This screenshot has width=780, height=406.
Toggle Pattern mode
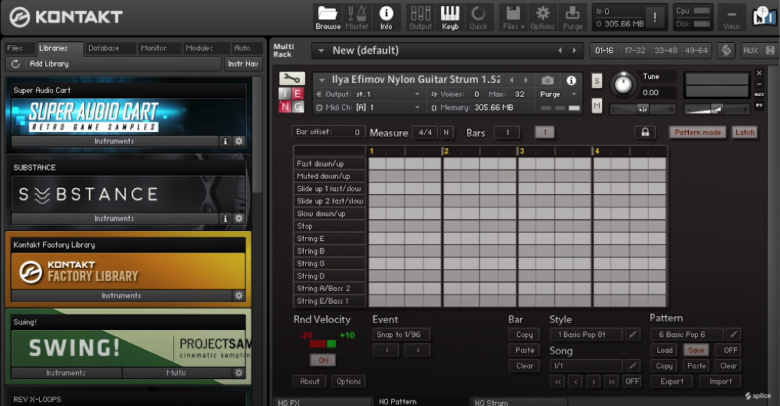click(697, 132)
